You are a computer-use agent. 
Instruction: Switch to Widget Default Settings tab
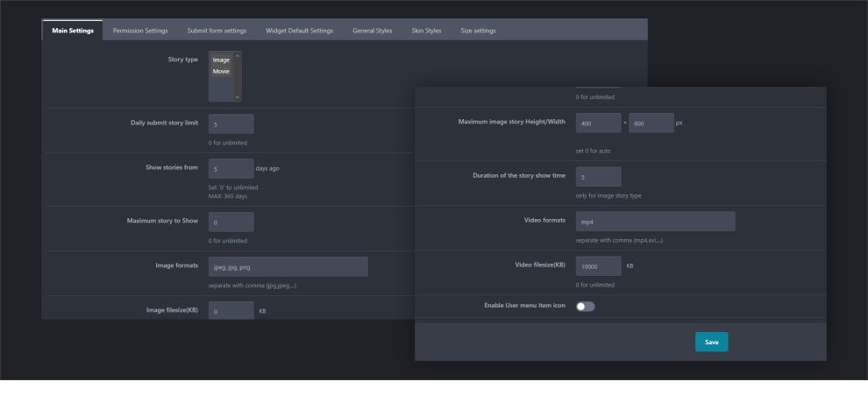click(x=299, y=31)
